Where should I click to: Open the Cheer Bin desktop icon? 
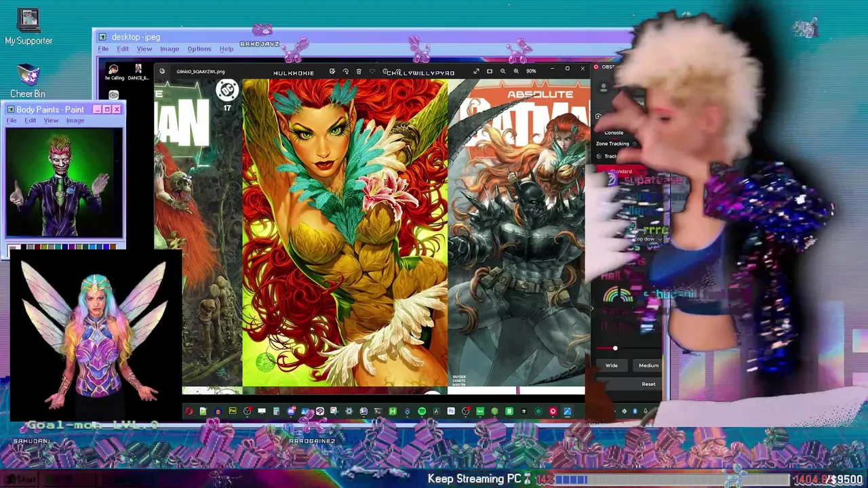tap(28, 81)
